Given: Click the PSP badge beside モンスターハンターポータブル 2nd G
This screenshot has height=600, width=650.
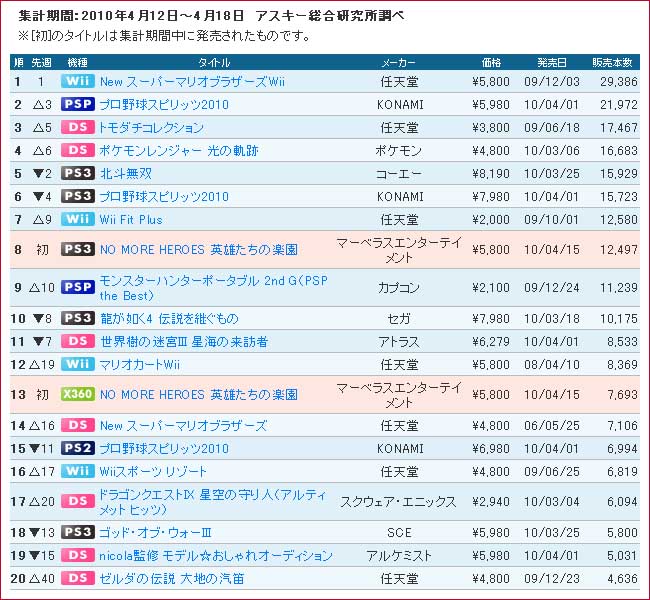Looking at the screenshot, I should pos(78,287).
